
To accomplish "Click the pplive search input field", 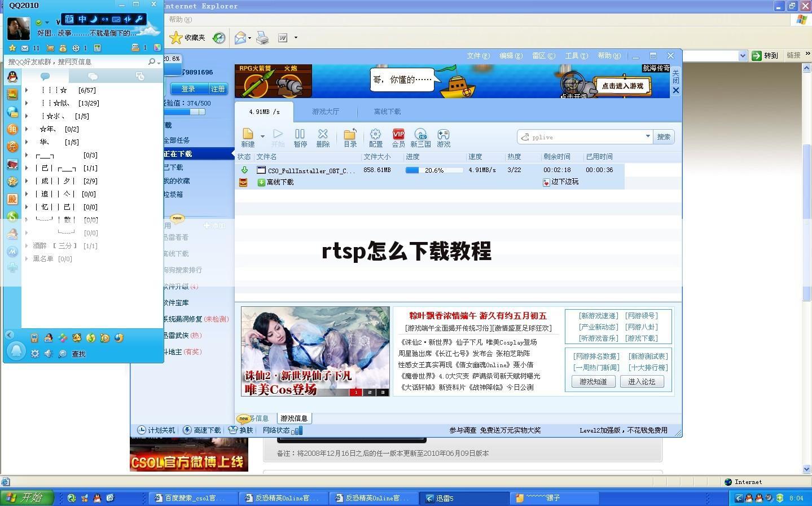I will (585, 137).
